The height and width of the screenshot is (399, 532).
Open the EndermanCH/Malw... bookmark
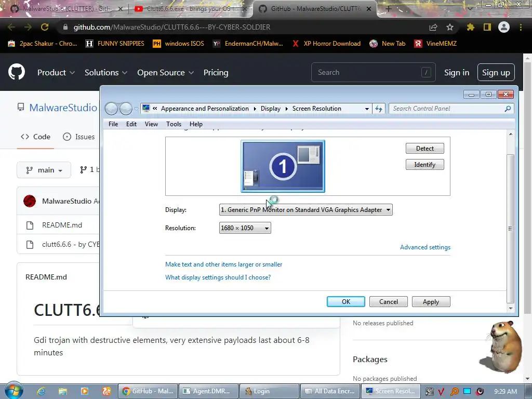coord(248,44)
